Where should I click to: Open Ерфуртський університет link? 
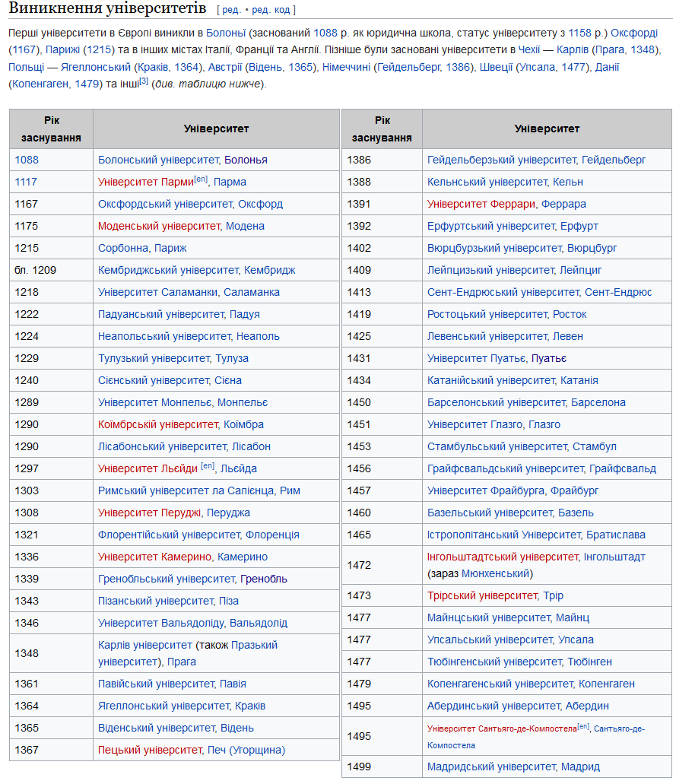491,226
